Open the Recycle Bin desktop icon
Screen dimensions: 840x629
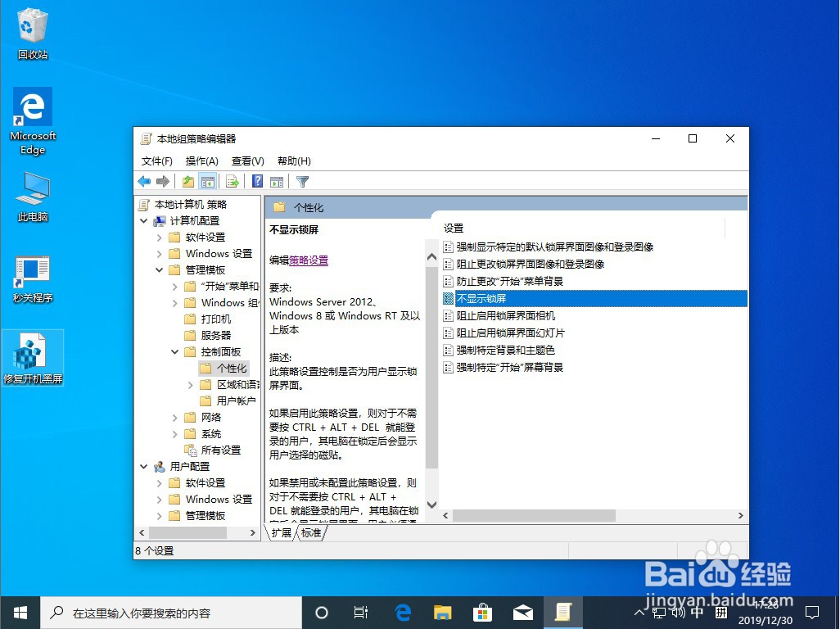[x=33, y=34]
